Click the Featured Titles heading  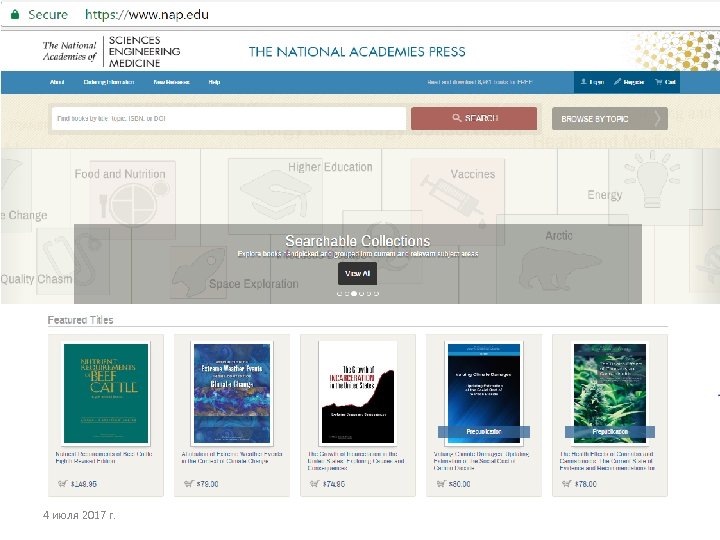(80, 320)
